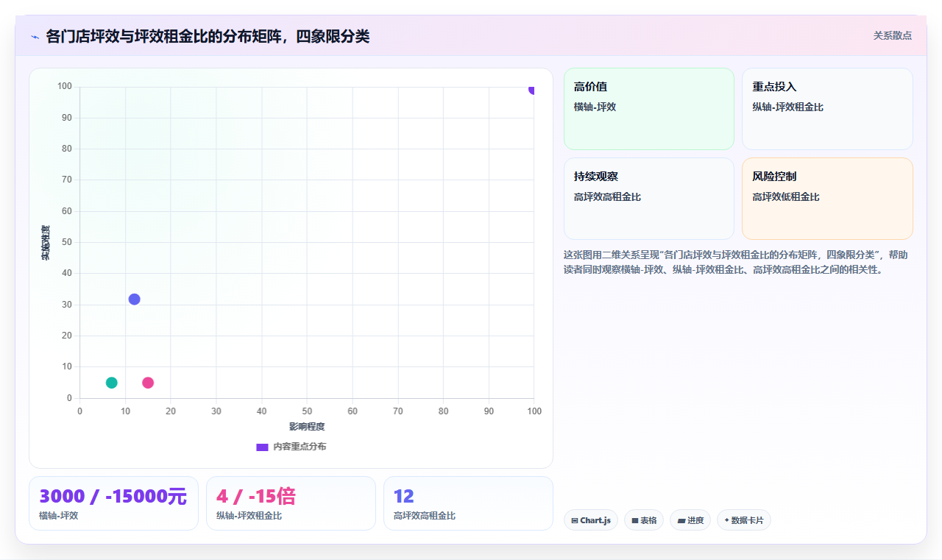The width and height of the screenshot is (942, 560).
Task: Select the pink scatter point on chart
Action: tap(148, 383)
